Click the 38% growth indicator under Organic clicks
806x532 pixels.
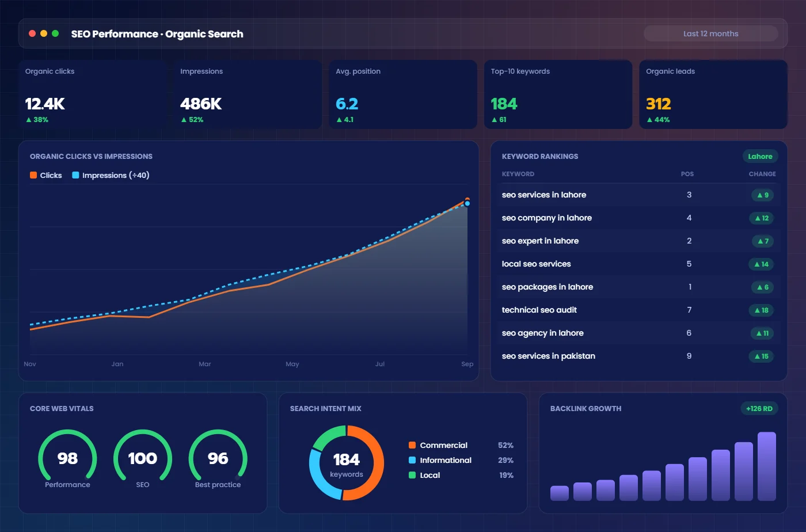click(37, 120)
